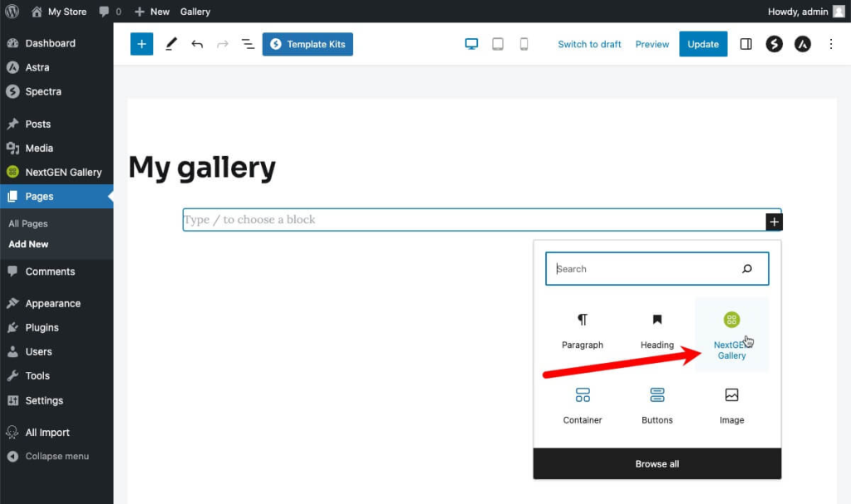Switch to desktop preview

click(472, 44)
